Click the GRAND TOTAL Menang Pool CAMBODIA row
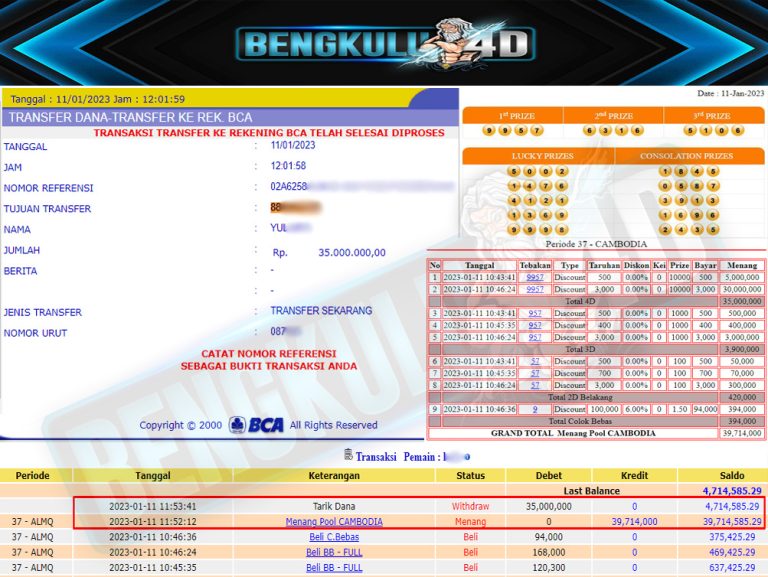Image resolution: width=768 pixels, height=577 pixels. coord(596,433)
